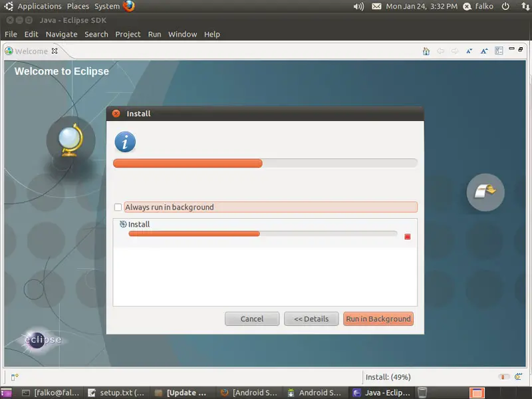
Task: Open the volume control indicator
Action: pyautogui.click(x=358, y=7)
